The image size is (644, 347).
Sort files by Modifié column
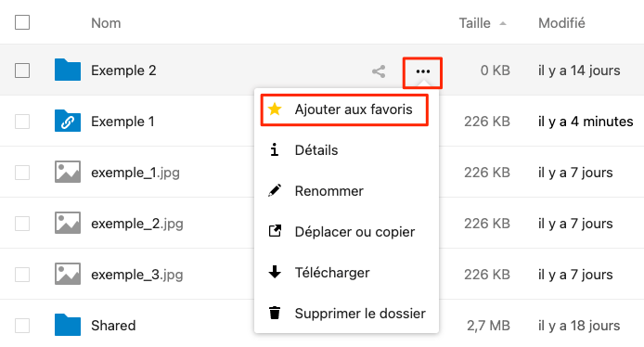click(x=561, y=23)
